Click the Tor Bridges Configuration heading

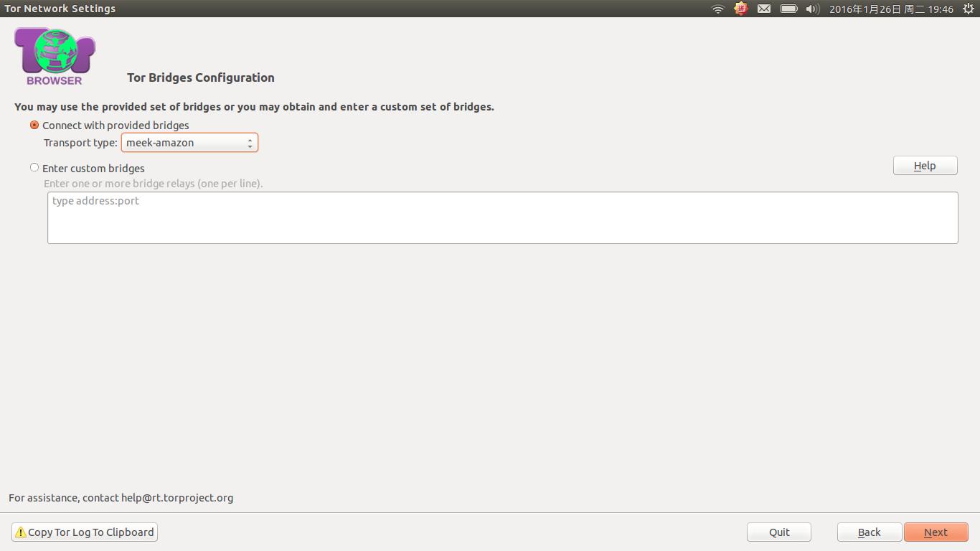point(201,77)
